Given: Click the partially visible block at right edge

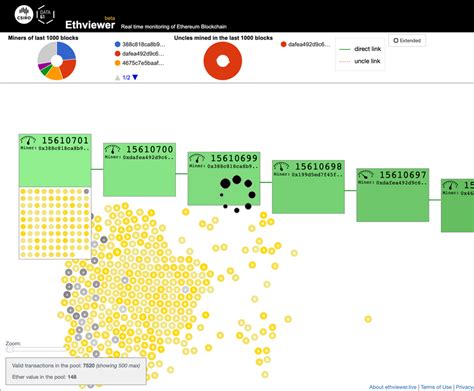Looking at the screenshot, I should 457,205.
